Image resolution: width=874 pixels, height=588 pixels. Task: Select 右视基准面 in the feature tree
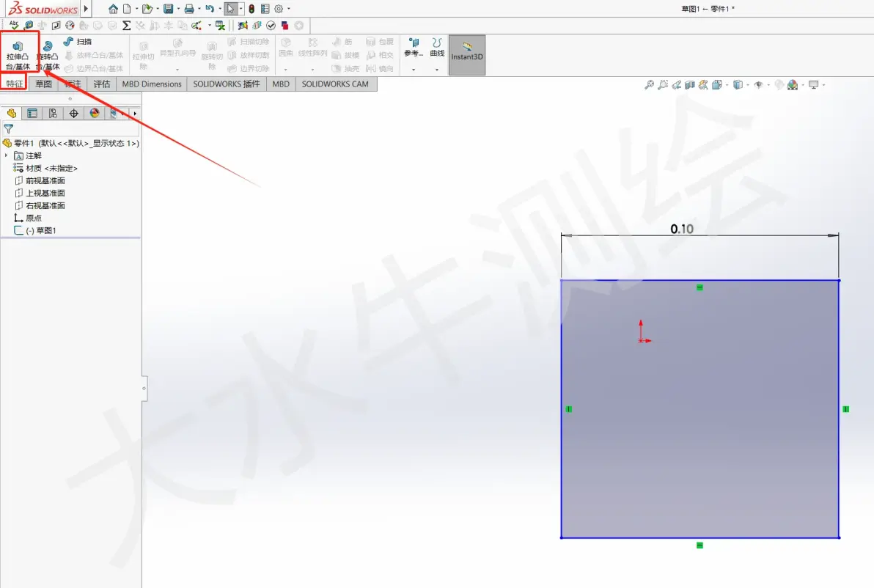tap(40, 206)
